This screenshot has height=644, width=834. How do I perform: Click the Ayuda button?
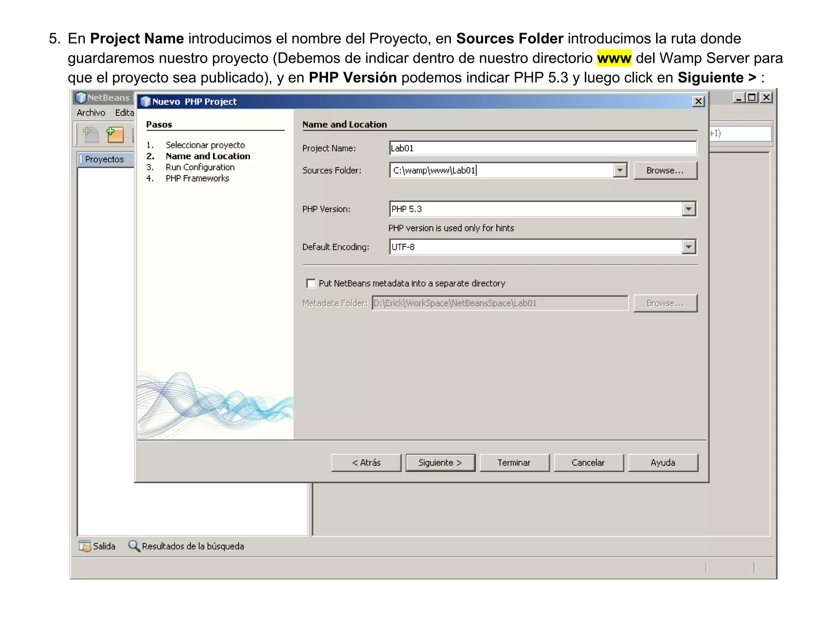coord(663,463)
